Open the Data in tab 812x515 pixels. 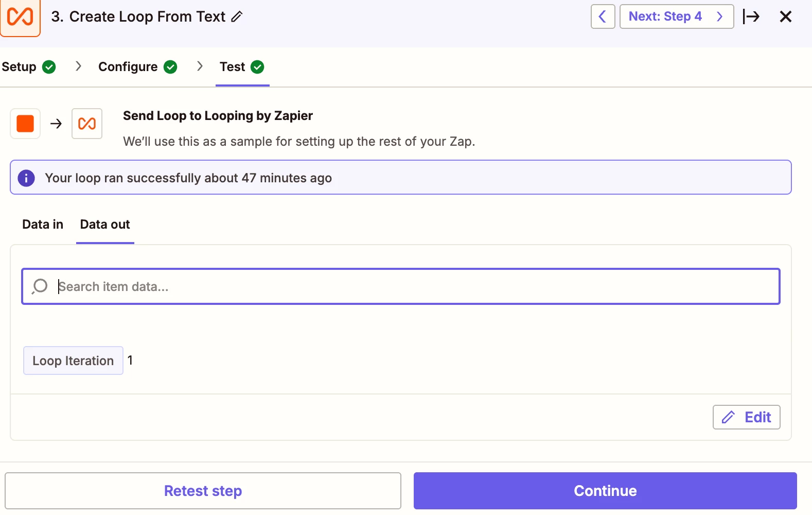tap(43, 225)
